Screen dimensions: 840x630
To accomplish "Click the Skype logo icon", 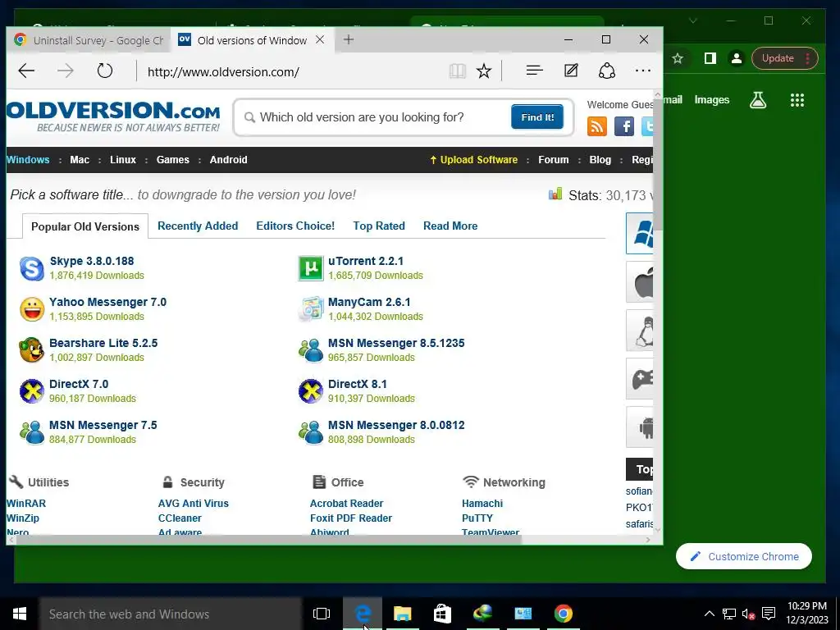I will (32, 268).
